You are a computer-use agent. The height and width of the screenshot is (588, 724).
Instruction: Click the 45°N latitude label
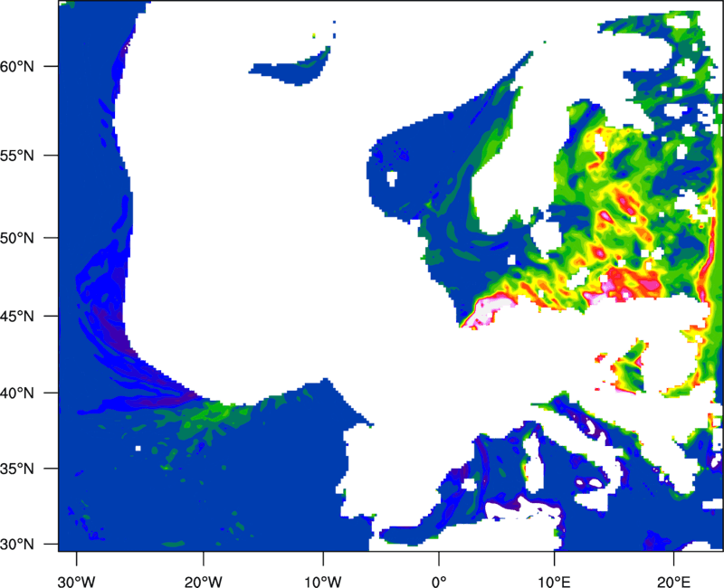(17, 316)
